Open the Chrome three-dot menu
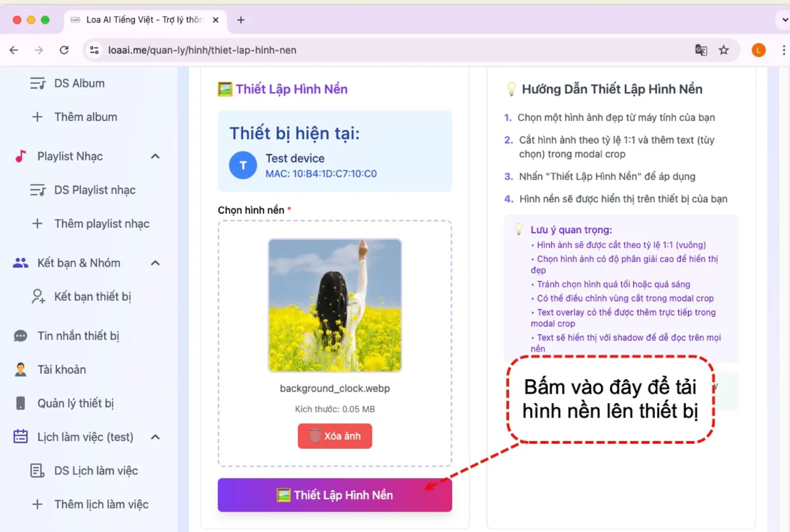This screenshot has width=790, height=532. pyautogui.click(x=783, y=50)
